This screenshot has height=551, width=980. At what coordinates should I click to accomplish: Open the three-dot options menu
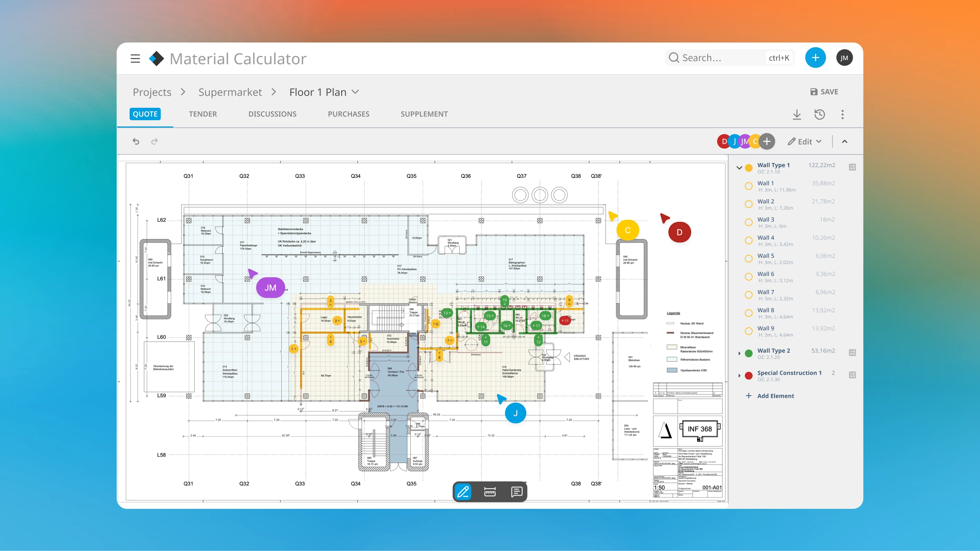pyautogui.click(x=843, y=114)
